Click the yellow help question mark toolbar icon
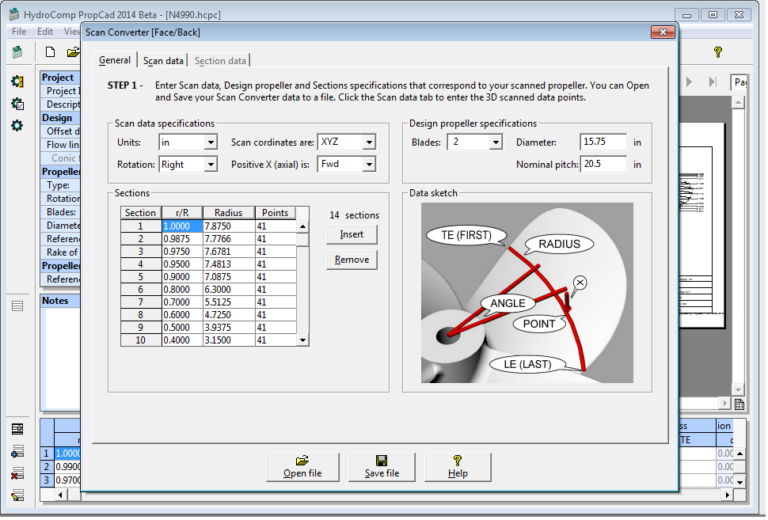Viewport: 768px width, 520px height. [x=718, y=52]
